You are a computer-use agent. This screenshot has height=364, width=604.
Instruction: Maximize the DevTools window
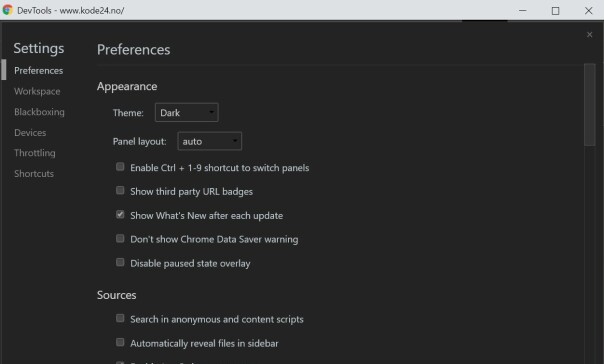[x=555, y=10]
